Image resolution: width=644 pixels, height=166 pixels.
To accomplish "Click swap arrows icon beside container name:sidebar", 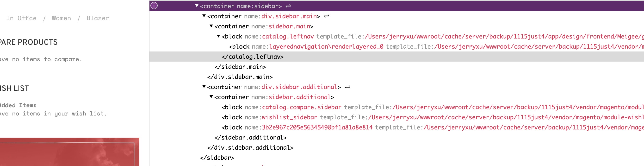I will [288, 6].
